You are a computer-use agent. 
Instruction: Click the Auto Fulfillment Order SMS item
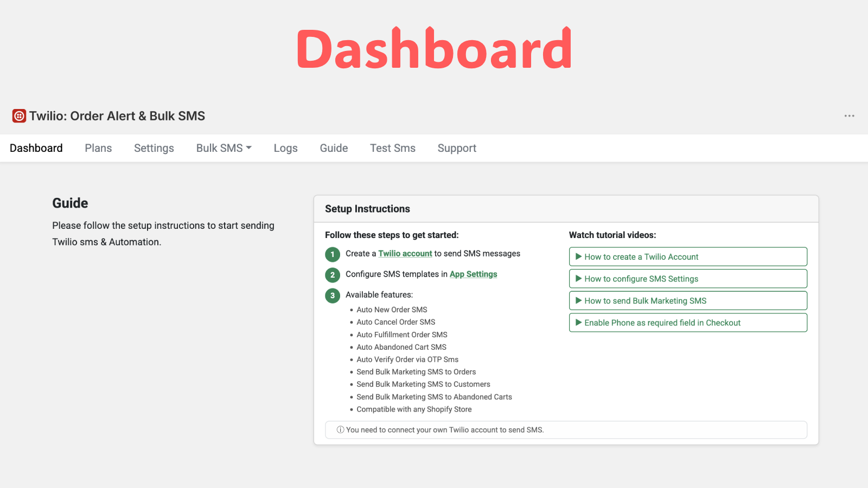402,335
